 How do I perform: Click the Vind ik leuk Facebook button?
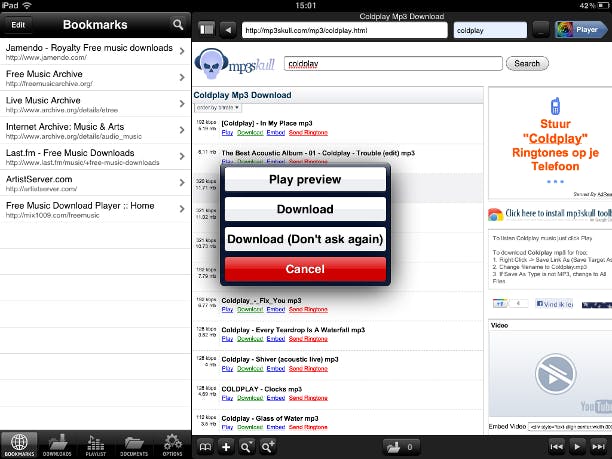[555, 304]
